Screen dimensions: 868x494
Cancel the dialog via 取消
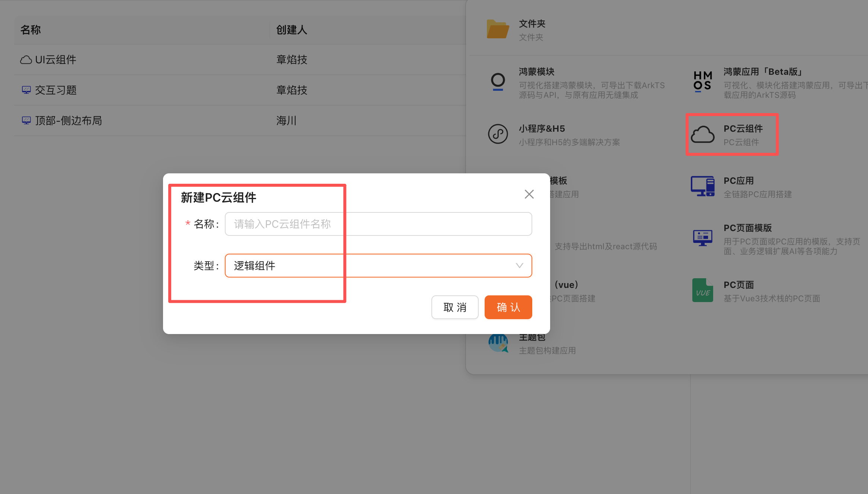click(454, 307)
